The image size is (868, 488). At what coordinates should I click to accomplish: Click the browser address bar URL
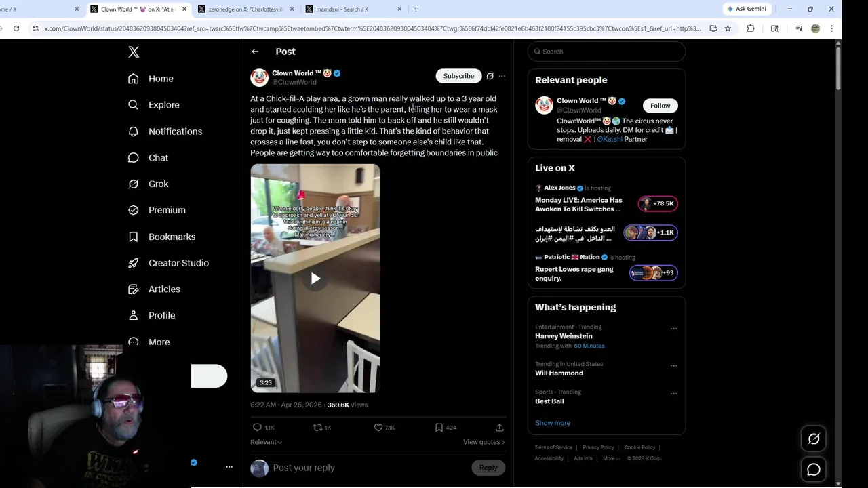click(x=372, y=28)
